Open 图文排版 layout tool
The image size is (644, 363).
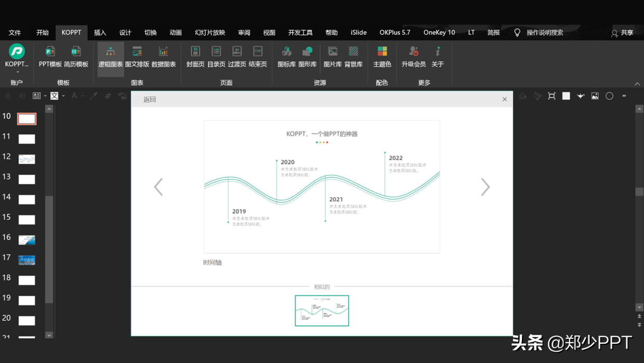coord(137,56)
